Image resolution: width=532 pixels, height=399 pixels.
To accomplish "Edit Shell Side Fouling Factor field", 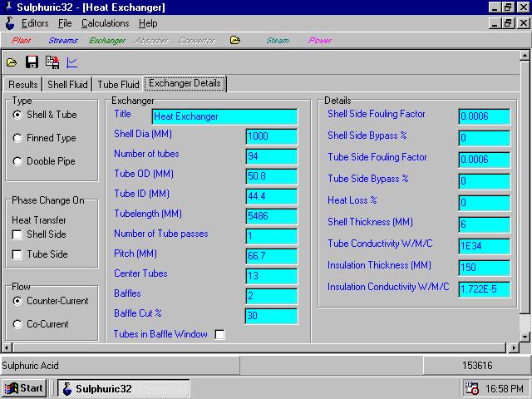I will coord(484,116).
